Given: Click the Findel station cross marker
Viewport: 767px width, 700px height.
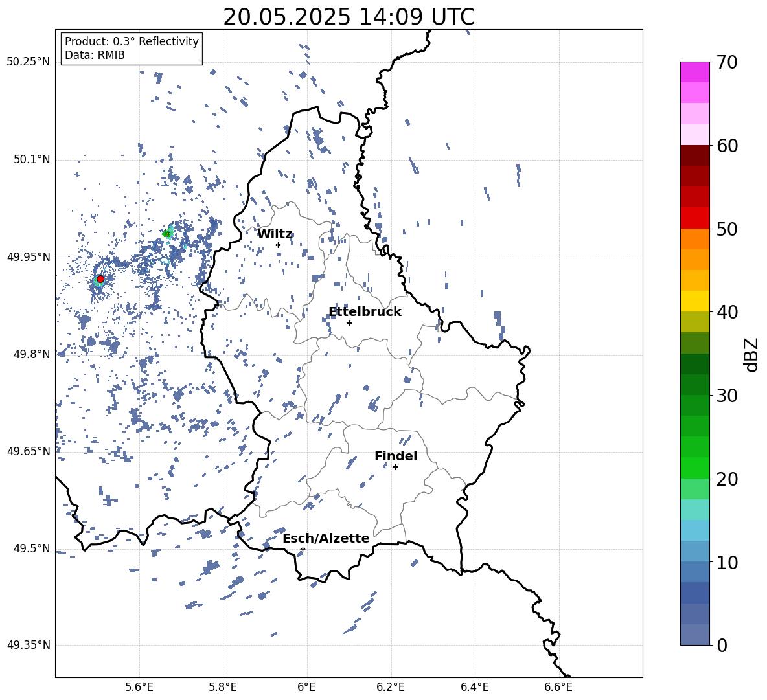Looking at the screenshot, I should [395, 468].
